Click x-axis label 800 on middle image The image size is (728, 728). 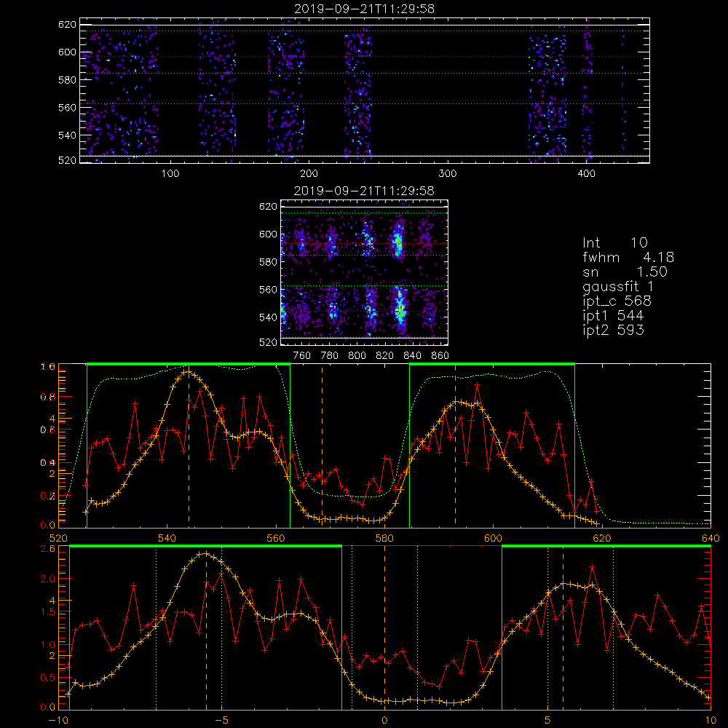pyautogui.click(x=357, y=356)
